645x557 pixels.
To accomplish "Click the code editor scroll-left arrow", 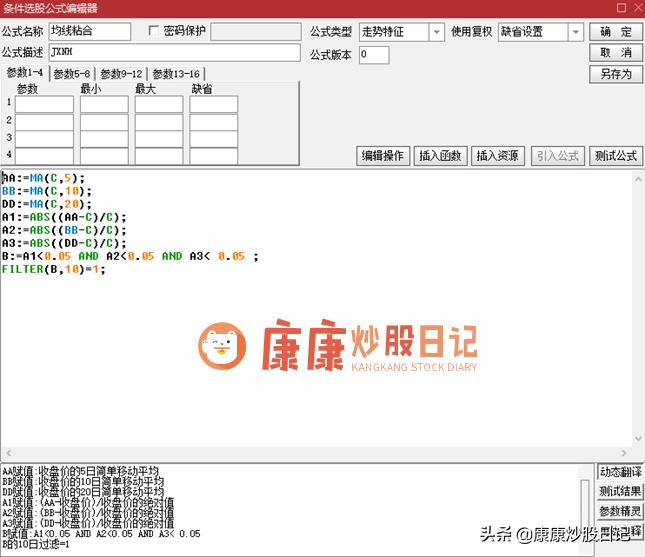I will 9,453.
